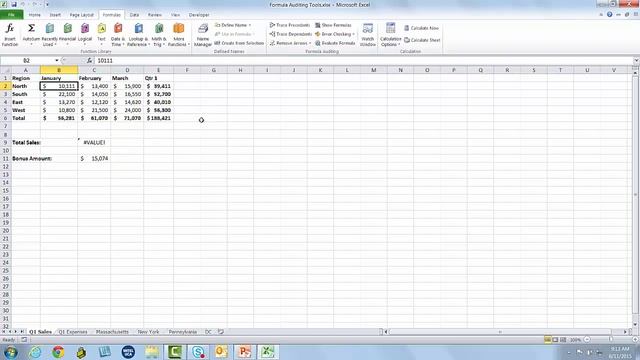Insert a new worksheet tab

point(221,332)
